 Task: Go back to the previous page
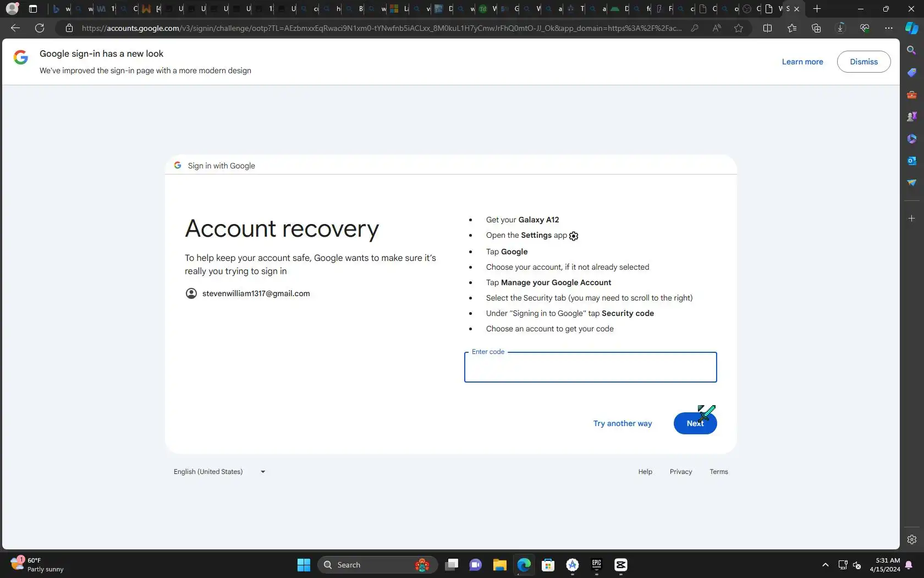tap(15, 28)
